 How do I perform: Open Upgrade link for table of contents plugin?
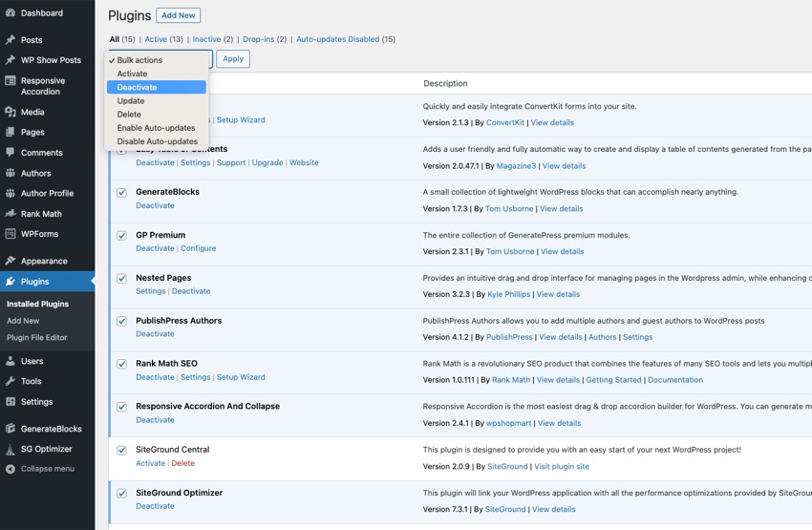[267, 162]
